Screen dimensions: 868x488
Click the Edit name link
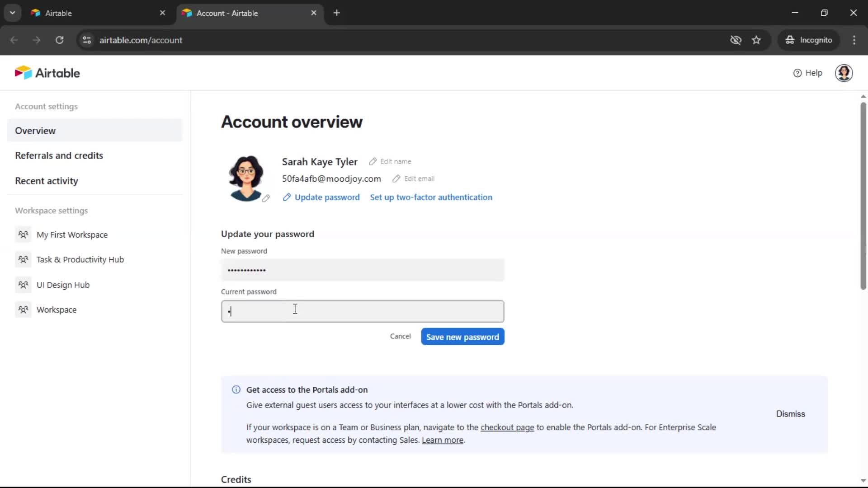pos(390,161)
